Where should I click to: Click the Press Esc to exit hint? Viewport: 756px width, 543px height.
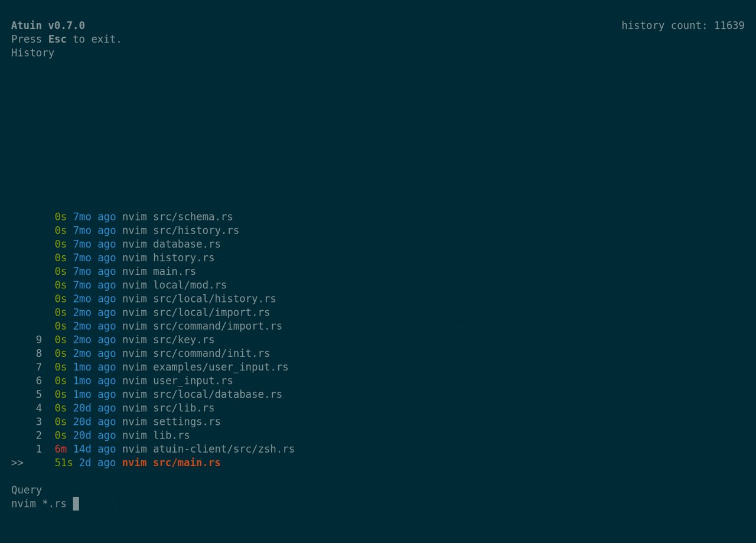(66, 39)
